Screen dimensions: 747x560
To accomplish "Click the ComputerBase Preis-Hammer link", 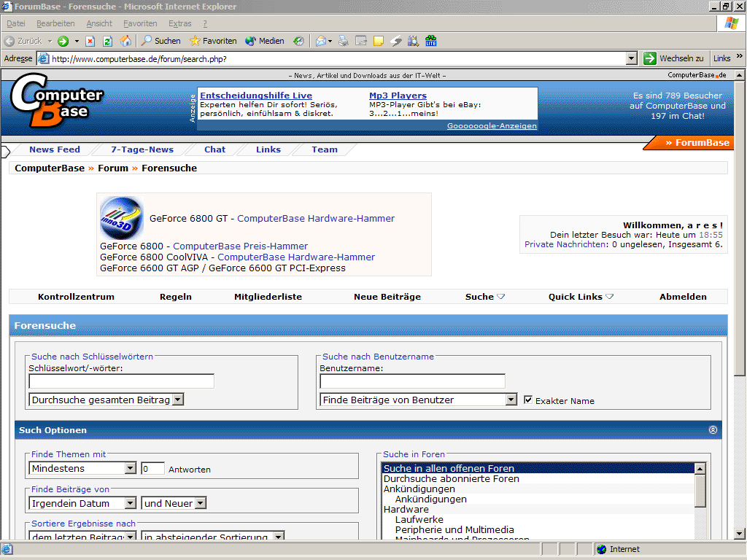I will [240, 246].
